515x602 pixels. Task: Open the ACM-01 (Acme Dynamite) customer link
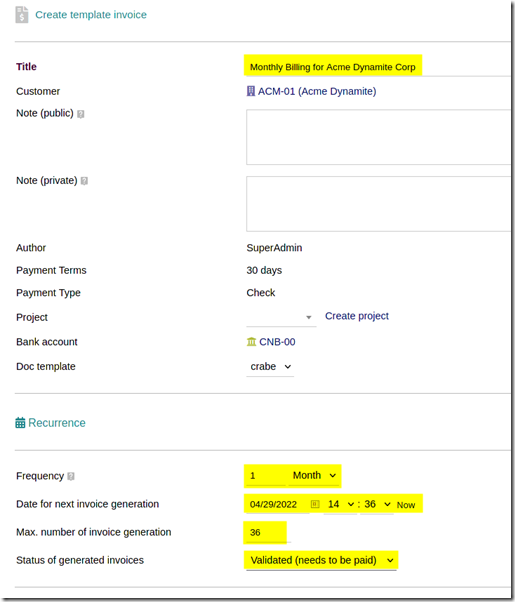(317, 91)
